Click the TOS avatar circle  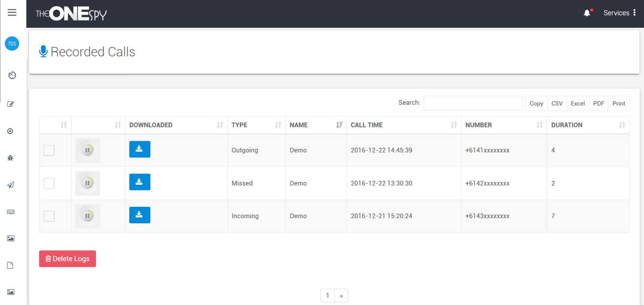pos(12,44)
